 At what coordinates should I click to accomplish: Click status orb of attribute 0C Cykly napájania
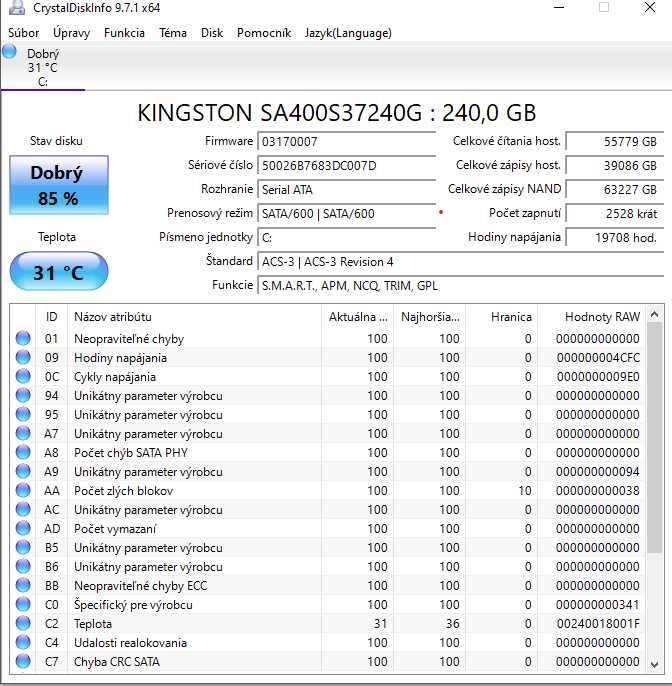[x=23, y=376]
